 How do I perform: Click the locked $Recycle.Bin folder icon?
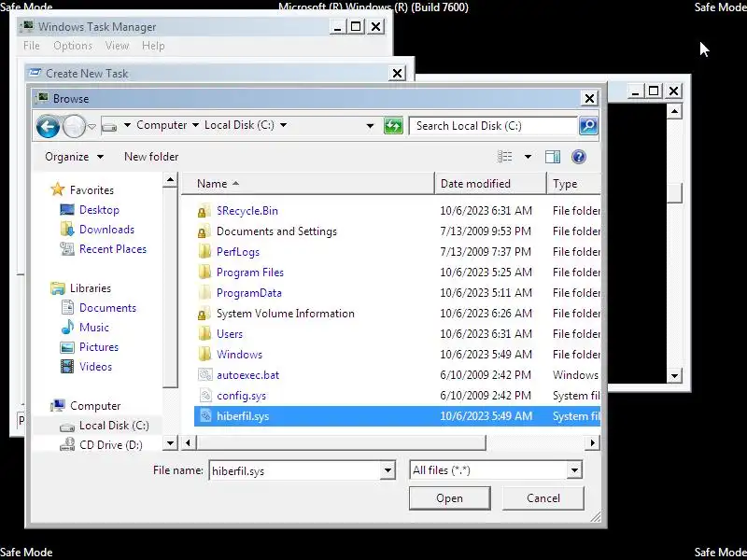tap(204, 211)
